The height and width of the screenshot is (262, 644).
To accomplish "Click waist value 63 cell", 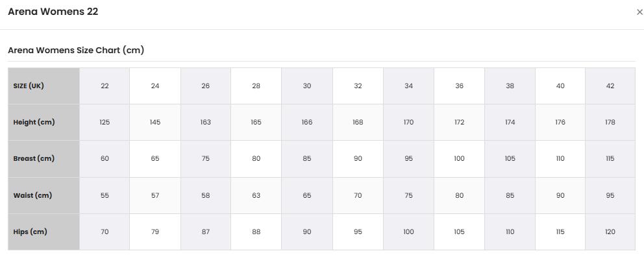I will [x=256, y=195].
